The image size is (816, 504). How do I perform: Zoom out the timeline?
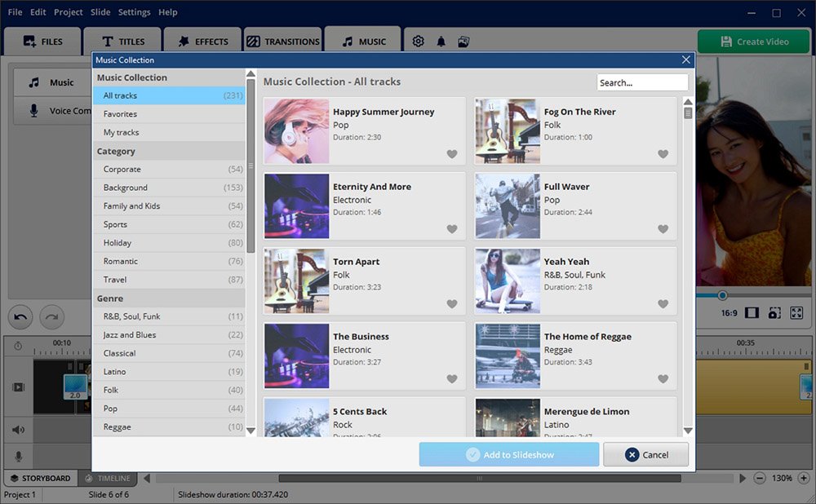(x=760, y=478)
